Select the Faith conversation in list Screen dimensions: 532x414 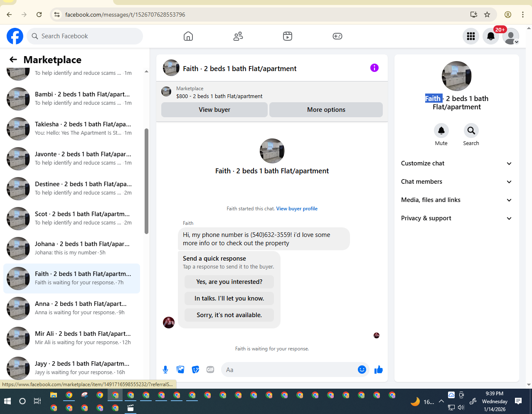pos(71,278)
